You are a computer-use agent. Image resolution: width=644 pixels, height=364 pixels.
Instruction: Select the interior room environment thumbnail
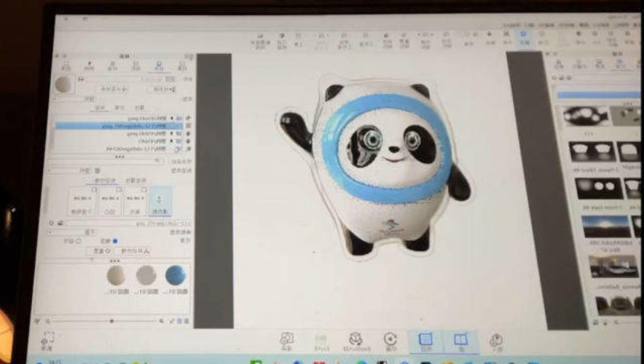pos(613,267)
